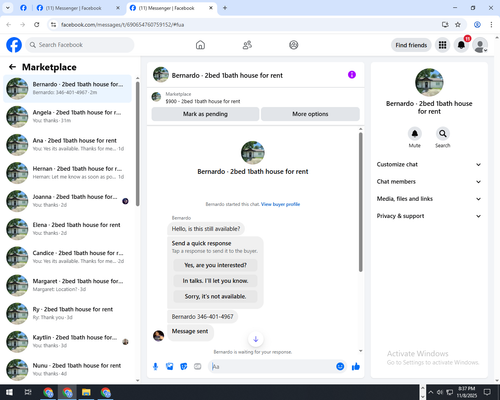Open the Groups icon in top navigation
The width and height of the screenshot is (500, 400).
point(294,45)
